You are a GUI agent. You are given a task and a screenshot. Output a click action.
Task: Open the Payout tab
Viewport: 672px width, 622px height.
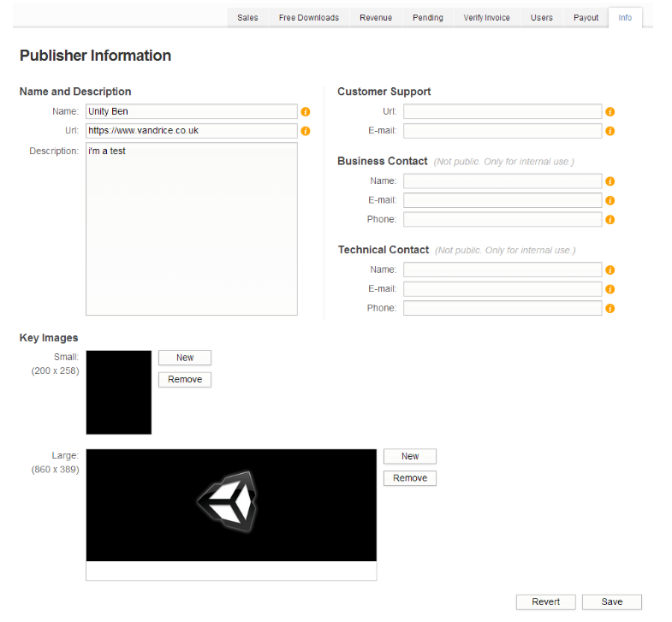pyautogui.click(x=586, y=18)
